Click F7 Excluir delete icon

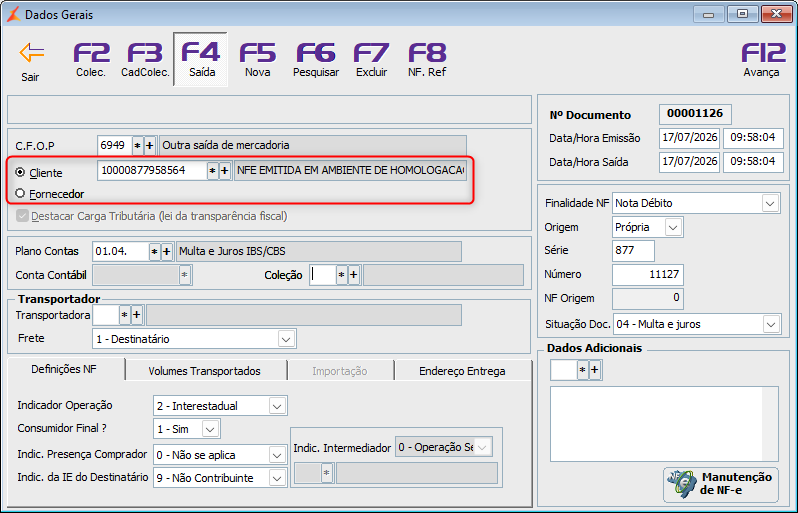(x=372, y=52)
